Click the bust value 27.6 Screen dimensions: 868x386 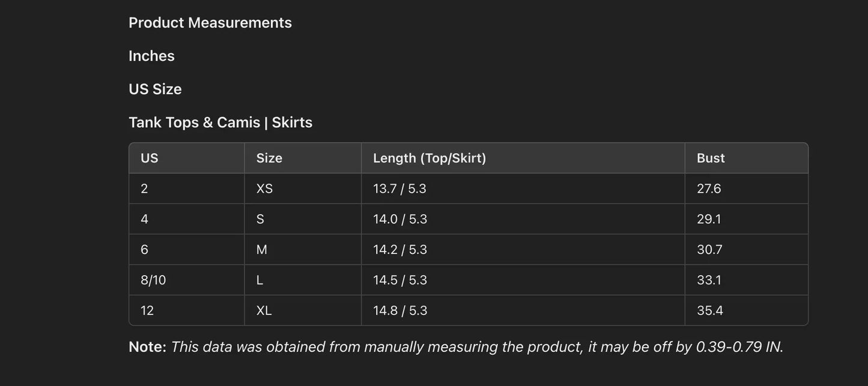tap(709, 188)
